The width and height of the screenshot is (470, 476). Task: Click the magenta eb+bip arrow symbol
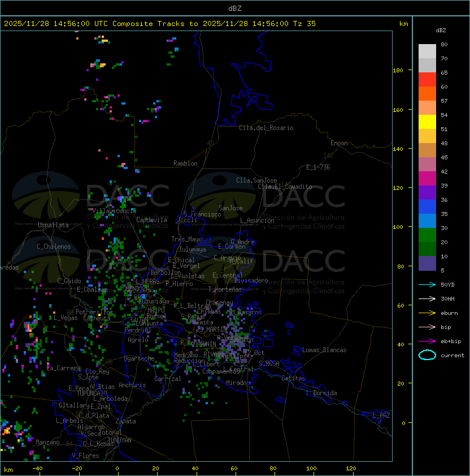[427, 341]
